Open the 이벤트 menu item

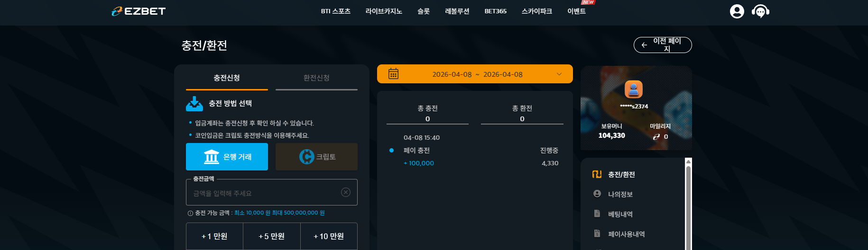(576, 11)
